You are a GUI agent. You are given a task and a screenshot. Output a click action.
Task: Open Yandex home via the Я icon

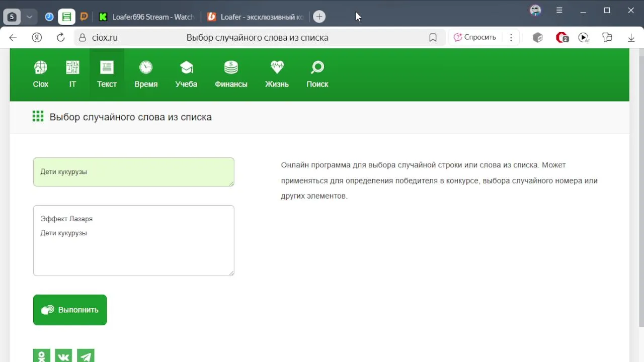click(37, 38)
